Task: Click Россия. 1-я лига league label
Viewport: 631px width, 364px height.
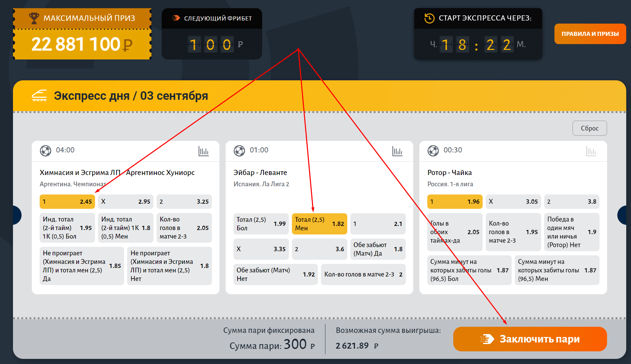Action: click(450, 184)
